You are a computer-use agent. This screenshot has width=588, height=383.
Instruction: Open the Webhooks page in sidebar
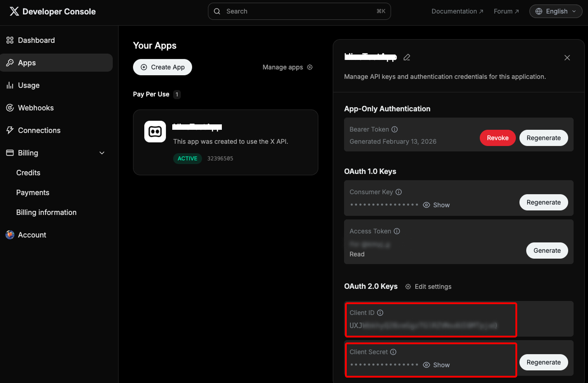click(x=36, y=108)
